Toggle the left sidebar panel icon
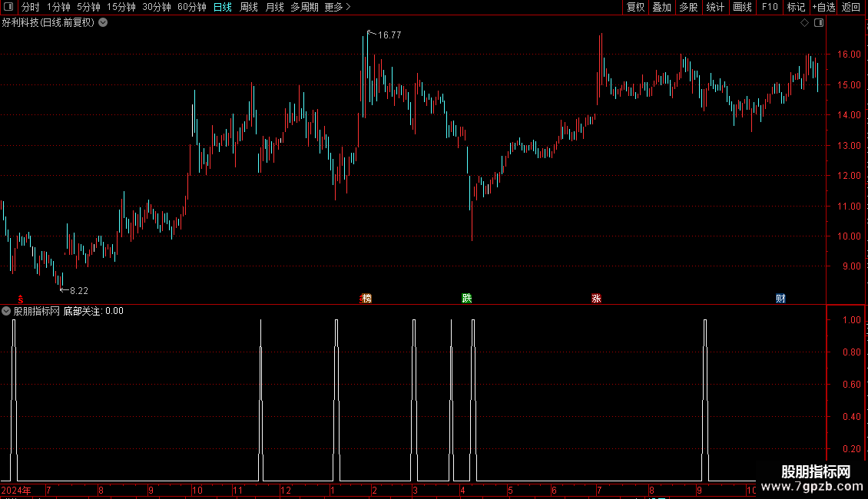Image resolution: width=868 pixels, height=499 pixels. (8, 7)
